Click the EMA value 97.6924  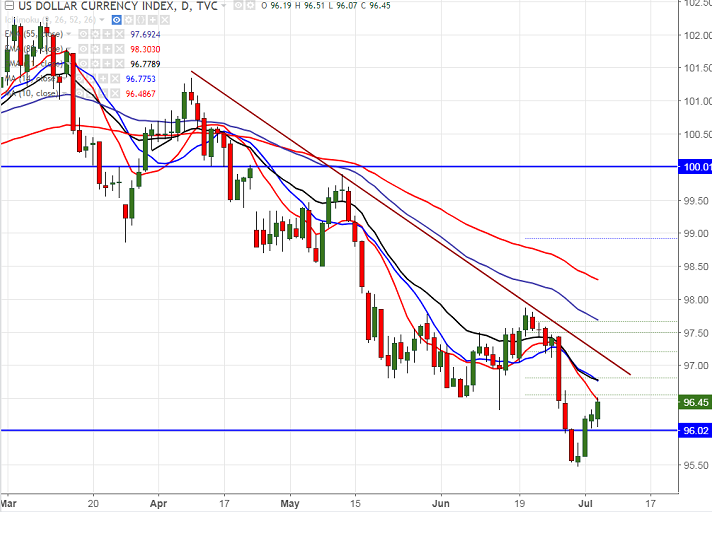point(145,34)
